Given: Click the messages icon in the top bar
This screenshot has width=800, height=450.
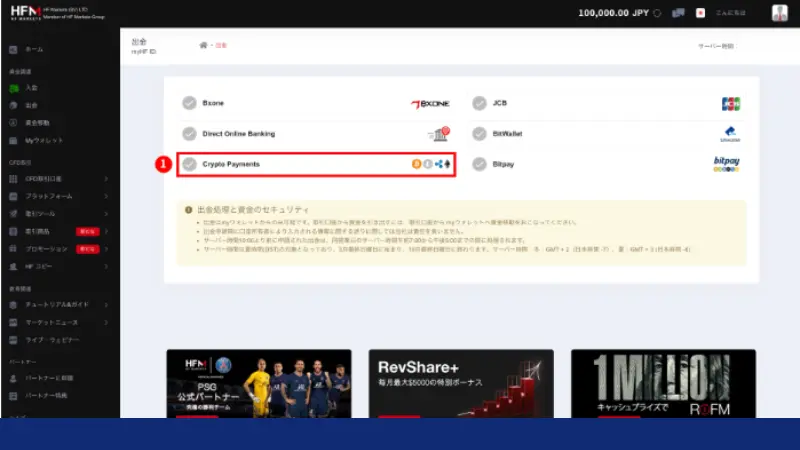Looking at the screenshot, I should pos(679,14).
